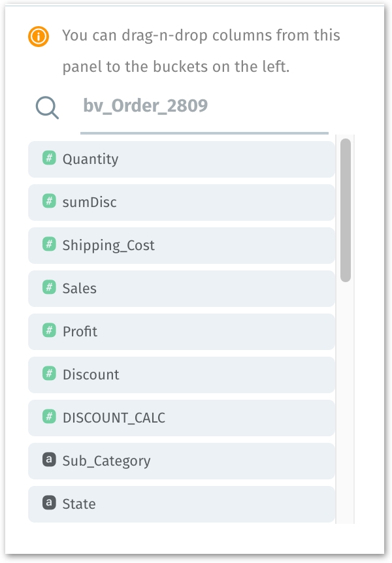Select the Quantity column
This screenshot has height=563, width=392.
pos(182,159)
